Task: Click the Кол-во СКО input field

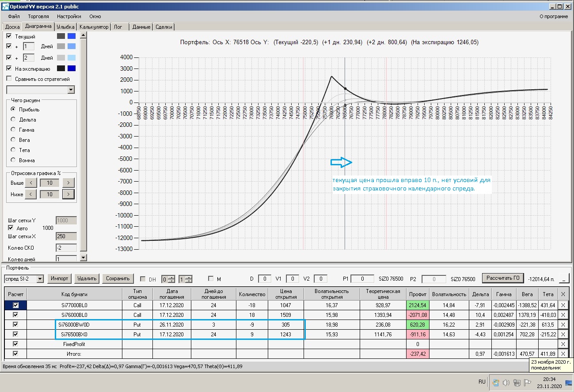Action: [x=66, y=248]
